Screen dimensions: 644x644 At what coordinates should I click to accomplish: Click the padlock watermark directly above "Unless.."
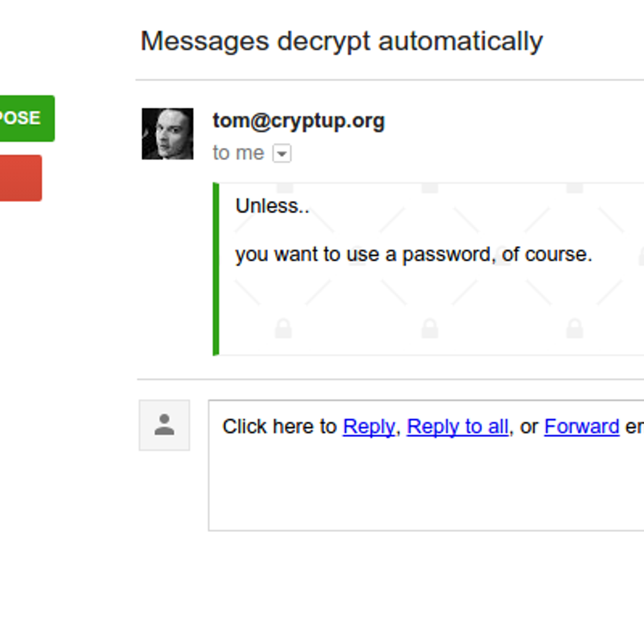tap(285, 188)
